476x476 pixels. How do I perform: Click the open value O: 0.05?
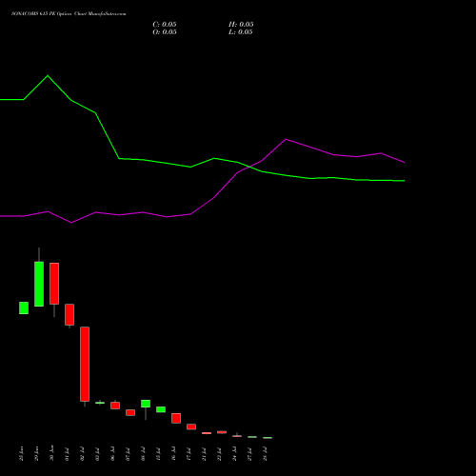[x=165, y=32]
